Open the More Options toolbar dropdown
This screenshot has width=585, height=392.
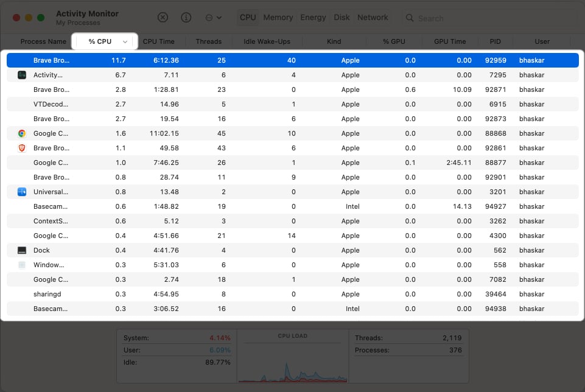coord(210,18)
